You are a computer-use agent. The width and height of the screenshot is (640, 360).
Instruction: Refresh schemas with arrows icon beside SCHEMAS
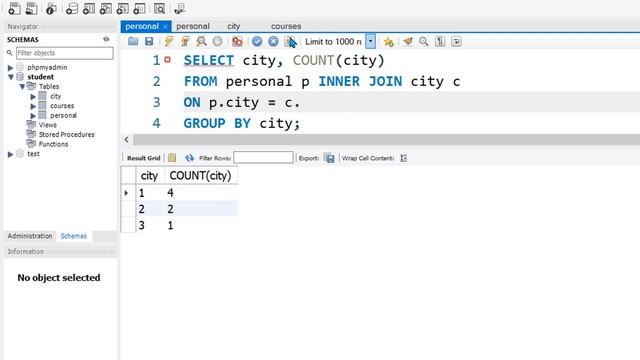coord(106,39)
